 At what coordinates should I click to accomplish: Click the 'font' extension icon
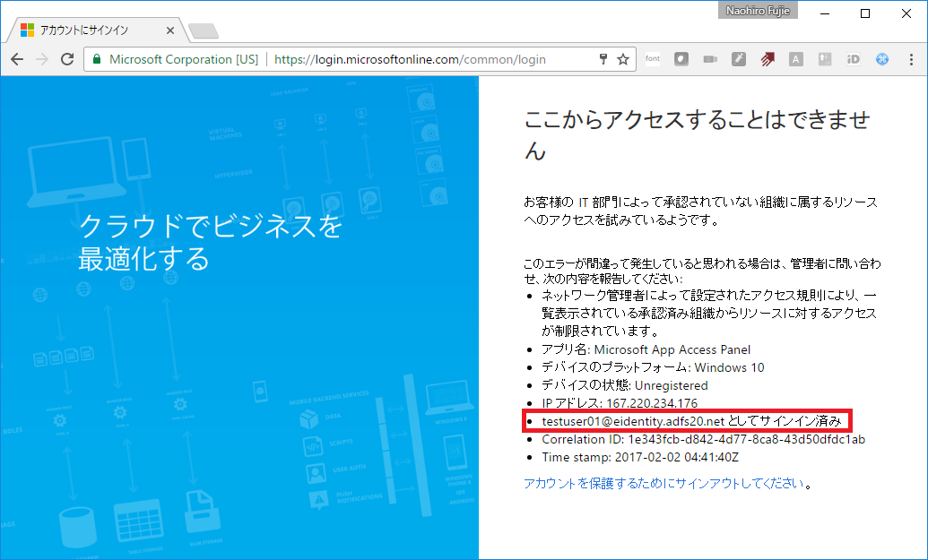653,58
